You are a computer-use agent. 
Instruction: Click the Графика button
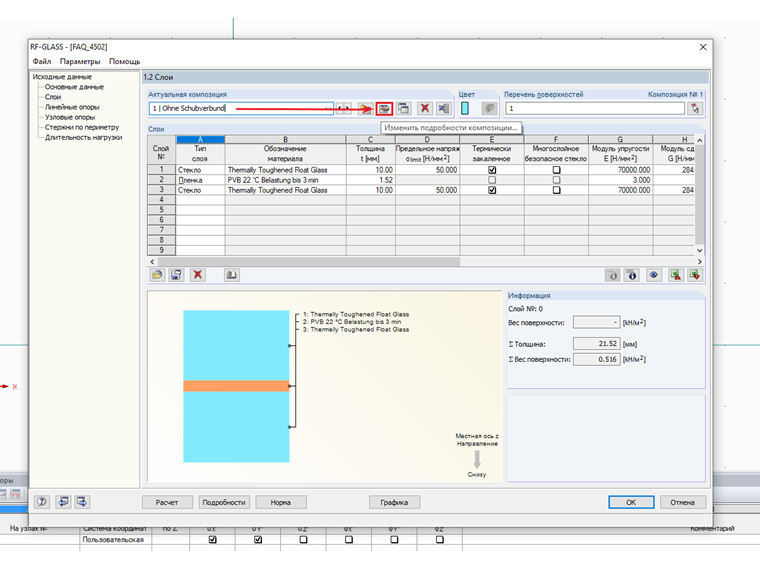click(x=394, y=502)
